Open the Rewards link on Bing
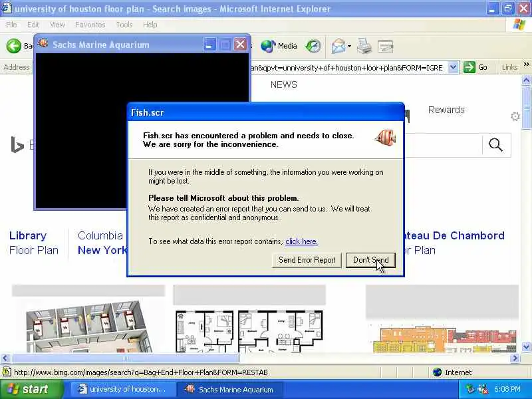532x399 pixels. 446,110
